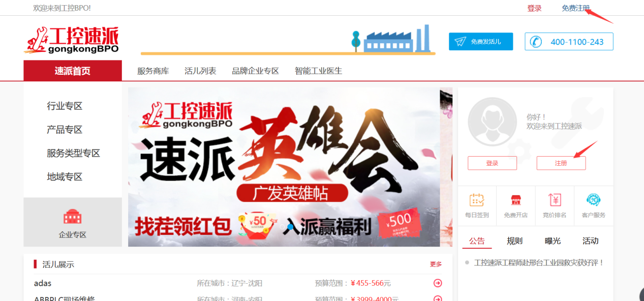Screen dimensions: 644x301
Task: Select 产品专区 in the sidebar
Action: point(65,130)
